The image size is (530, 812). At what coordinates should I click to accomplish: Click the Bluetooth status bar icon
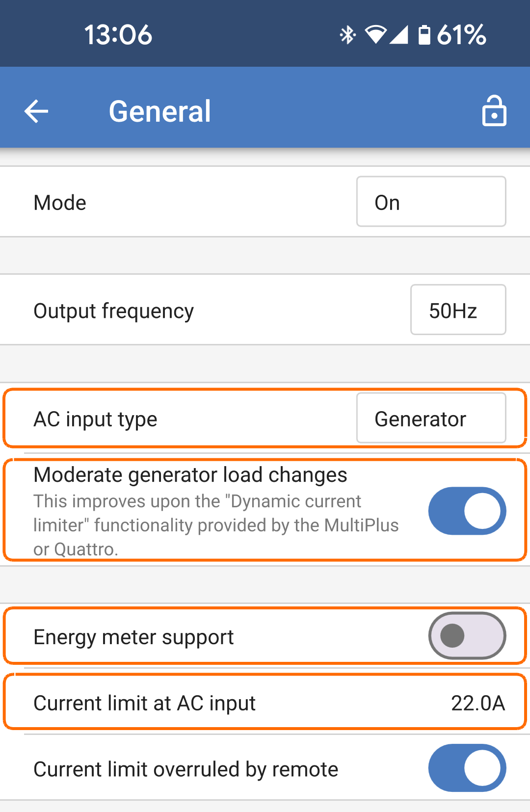[347, 34]
